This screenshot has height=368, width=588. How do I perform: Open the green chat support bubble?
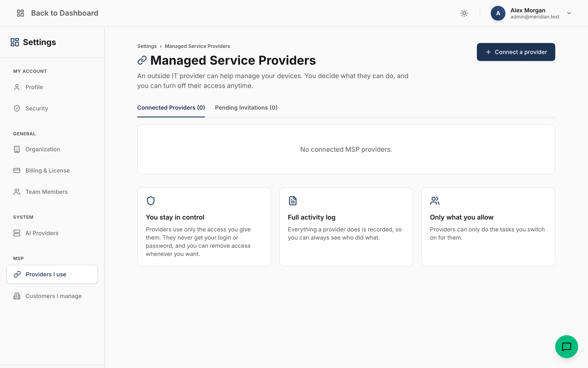pos(566,347)
